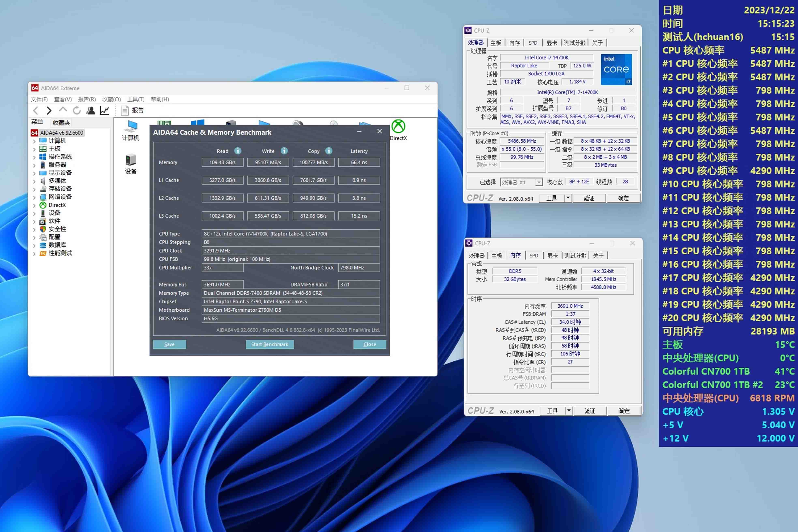Viewport: 798px width, 532px height.
Task: Select the 安全性 shield tree icon
Action: pos(43,229)
